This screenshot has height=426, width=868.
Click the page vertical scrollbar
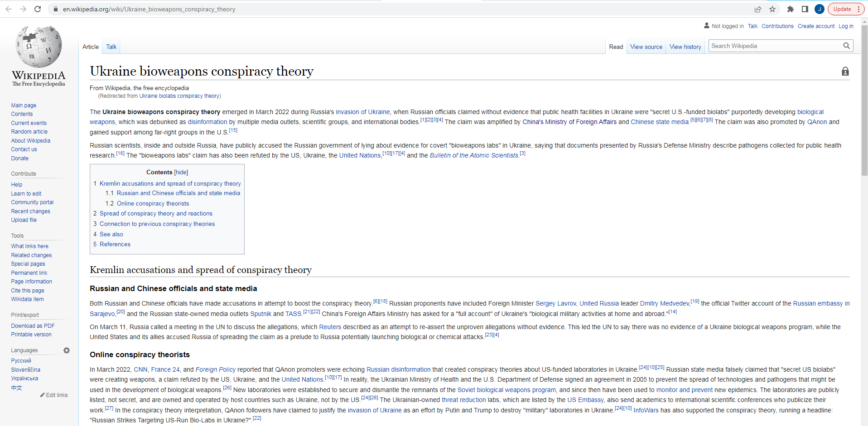[x=864, y=222]
